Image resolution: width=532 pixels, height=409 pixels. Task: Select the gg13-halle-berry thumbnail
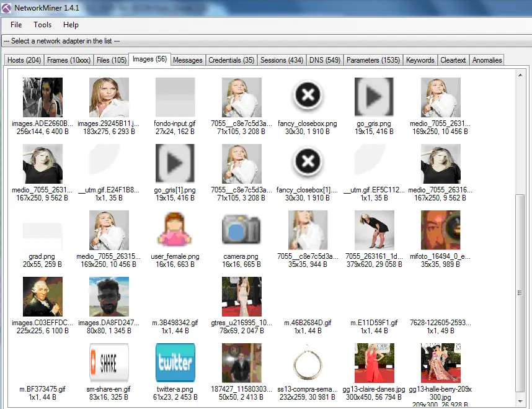tap(440, 363)
